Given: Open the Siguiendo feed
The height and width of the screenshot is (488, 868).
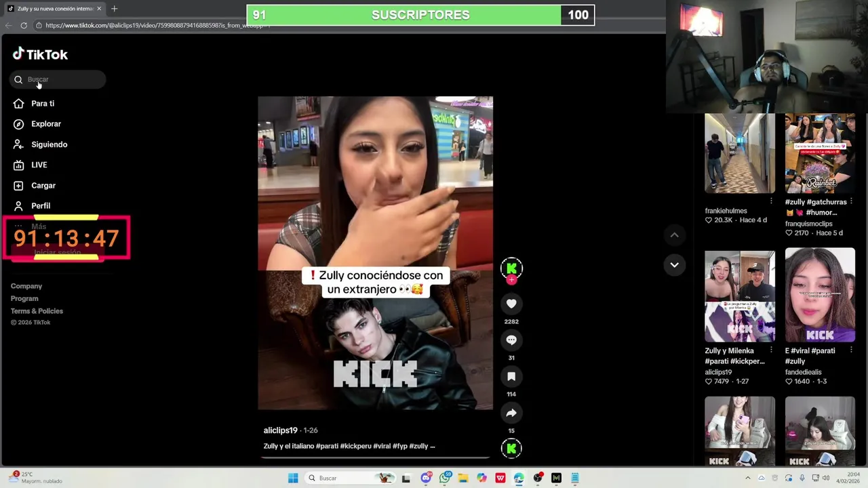Looking at the screenshot, I should (40, 144).
